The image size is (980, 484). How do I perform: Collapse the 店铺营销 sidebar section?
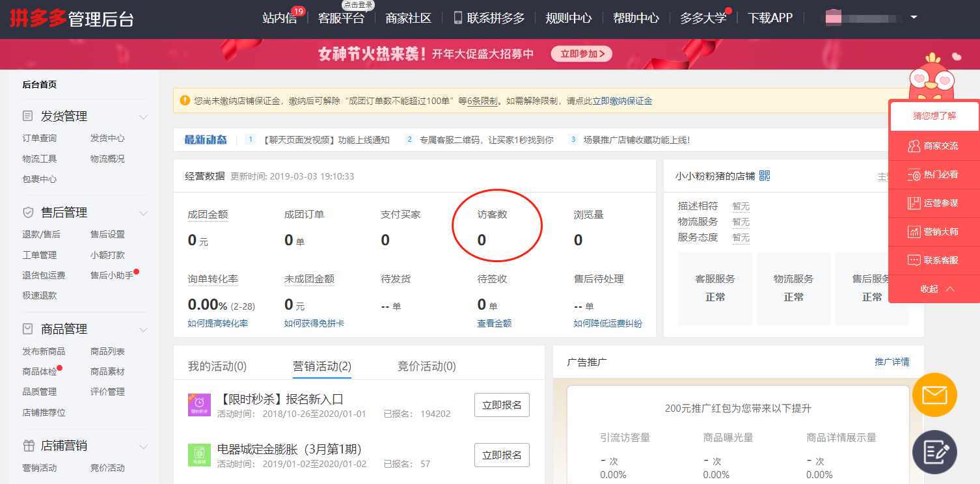[x=144, y=446]
